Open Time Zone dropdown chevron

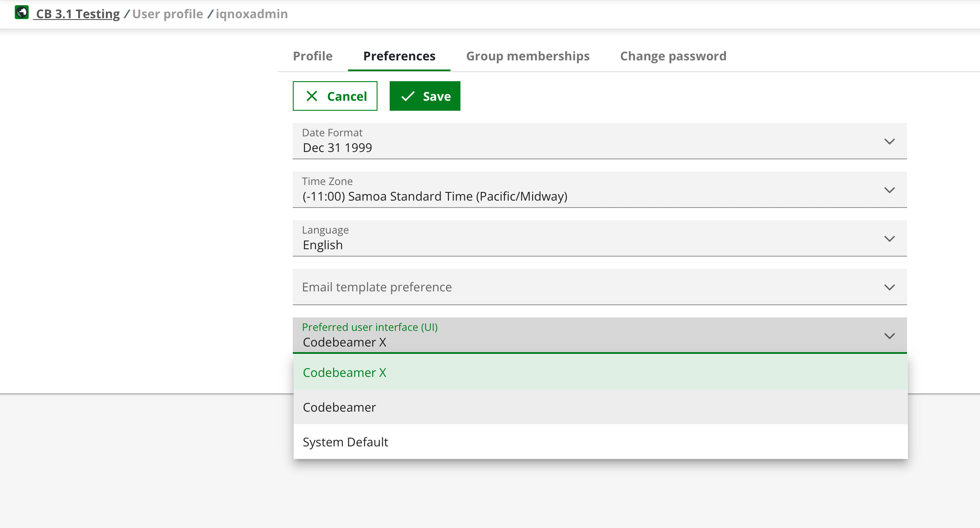click(x=889, y=190)
